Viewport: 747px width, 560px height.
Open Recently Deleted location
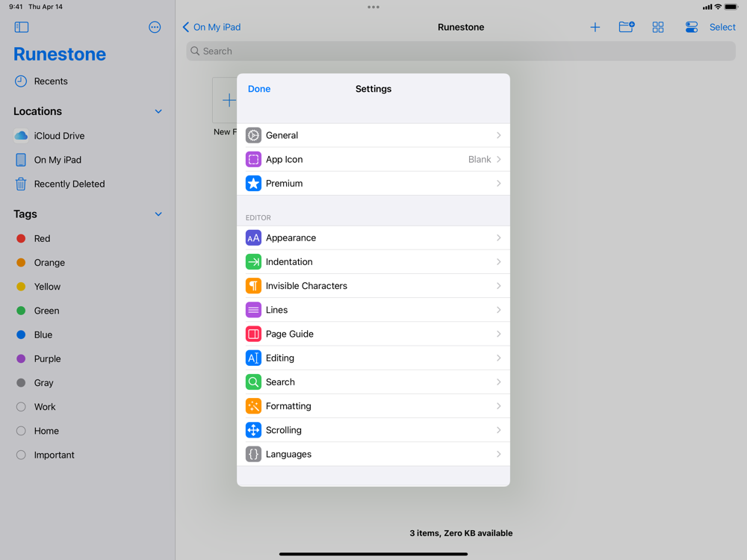(88, 184)
